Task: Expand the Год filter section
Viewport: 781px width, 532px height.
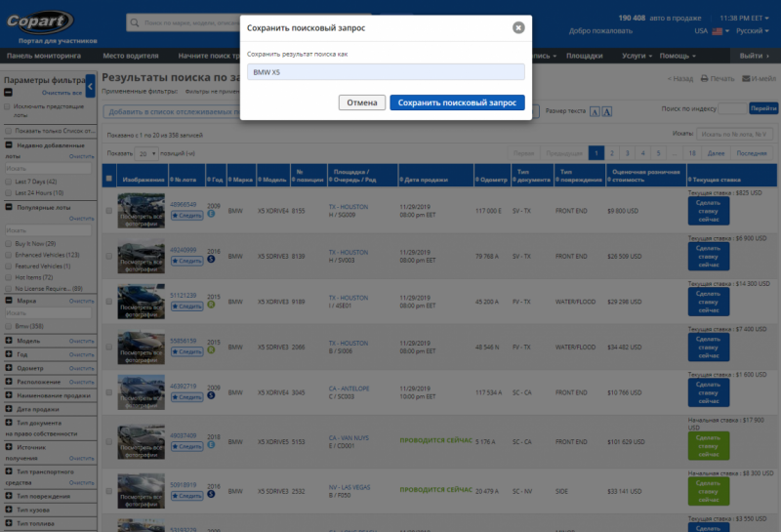Action: point(9,353)
